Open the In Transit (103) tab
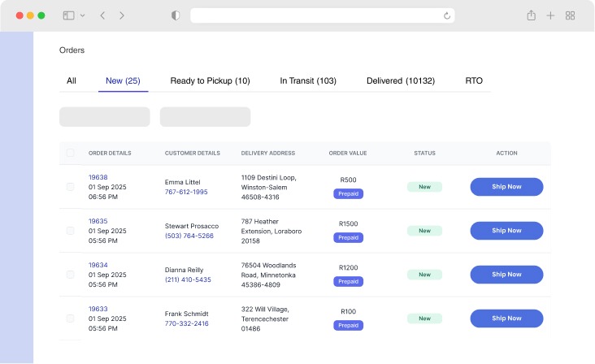Image resolution: width=595 pixels, height=364 pixels. (308, 80)
